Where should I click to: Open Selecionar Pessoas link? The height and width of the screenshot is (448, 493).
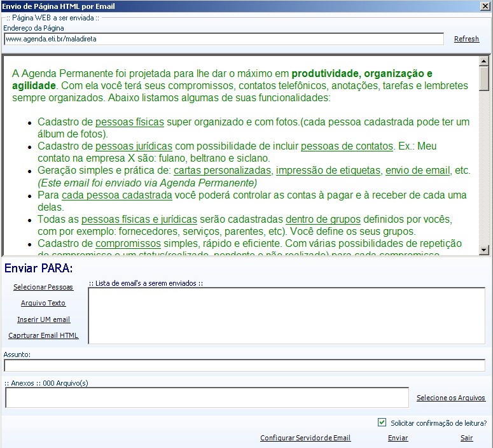click(x=43, y=287)
